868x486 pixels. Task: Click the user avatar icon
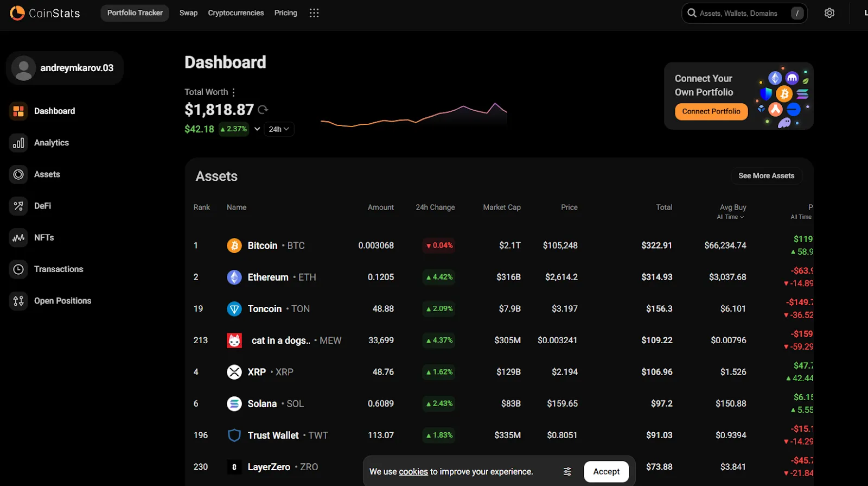pyautogui.click(x=23, y=68)
